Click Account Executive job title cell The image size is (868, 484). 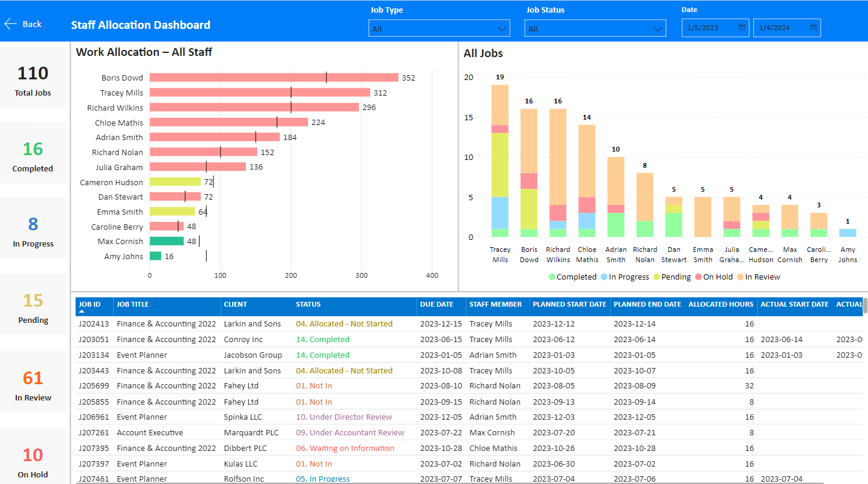click(x=150, y=432)
